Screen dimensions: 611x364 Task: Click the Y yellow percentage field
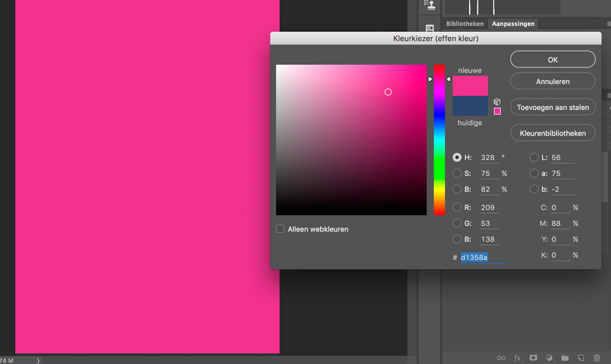(560, 239)
